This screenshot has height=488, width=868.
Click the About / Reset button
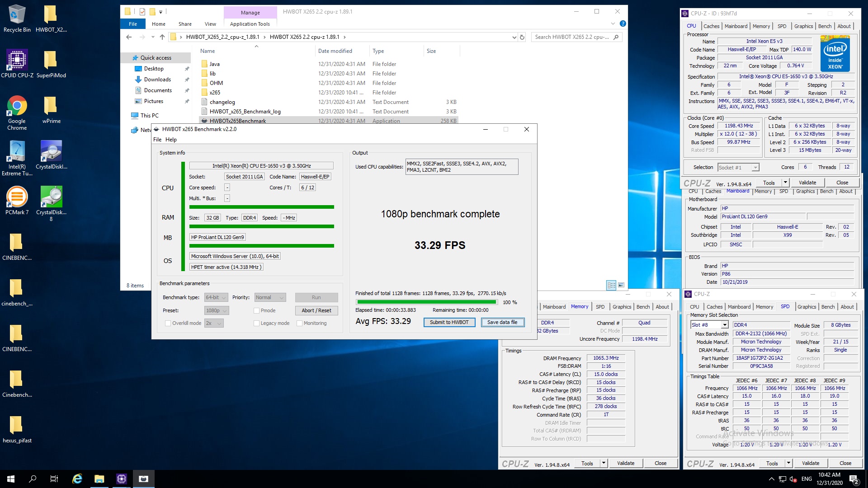click(x=316, y=310)
